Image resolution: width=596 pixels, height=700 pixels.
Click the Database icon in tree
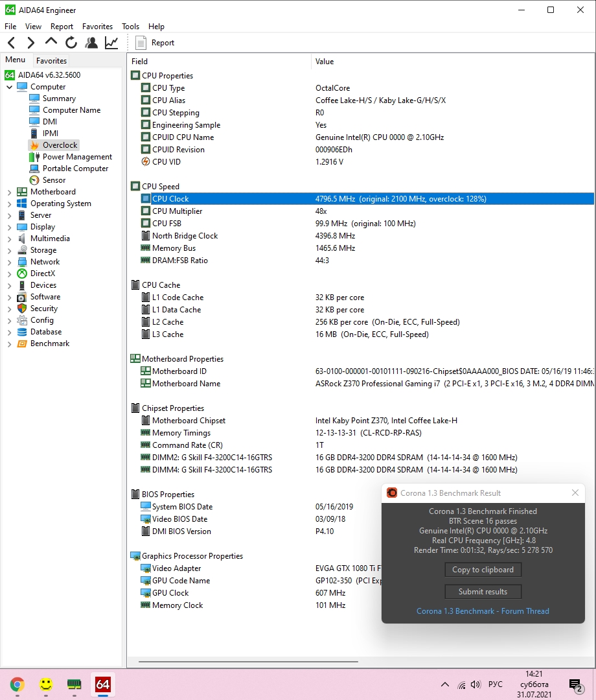pos(22,332)
